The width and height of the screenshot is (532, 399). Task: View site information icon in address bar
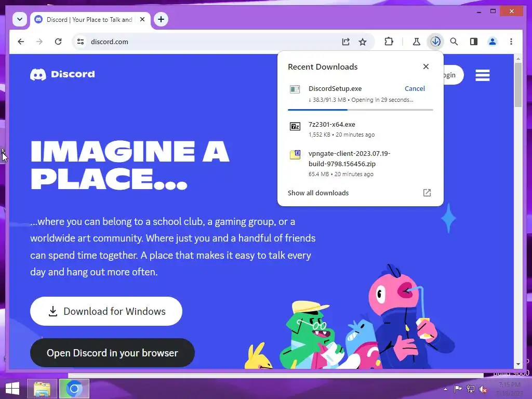[81, 42]
